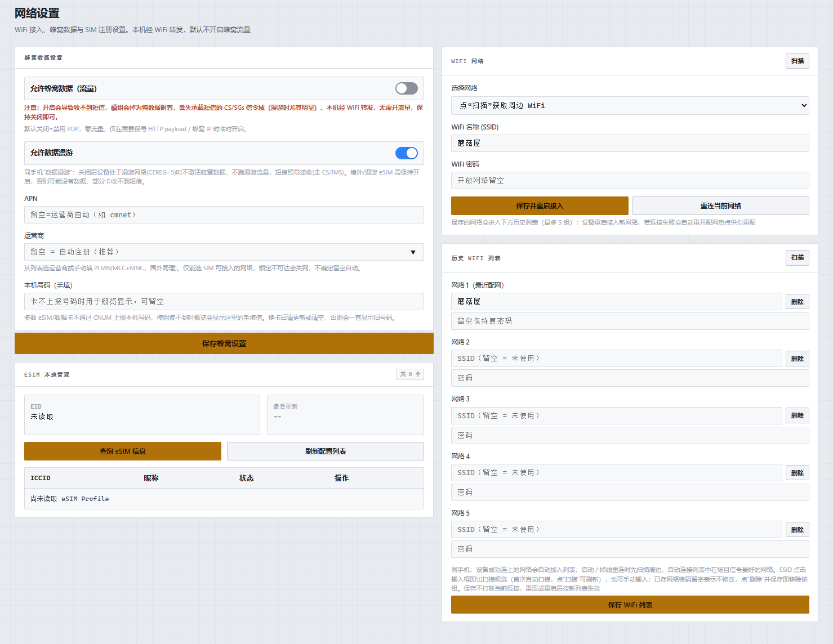Click the 保存蜂窝设置 button
The height and width of the screenshot is (644, 833).
click(224, 343)
